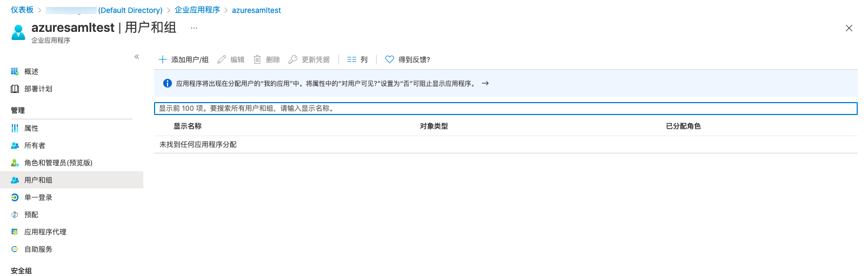868x276 pixels.
Task: Close the 用户和组 blade
Action: click(849, 28)
